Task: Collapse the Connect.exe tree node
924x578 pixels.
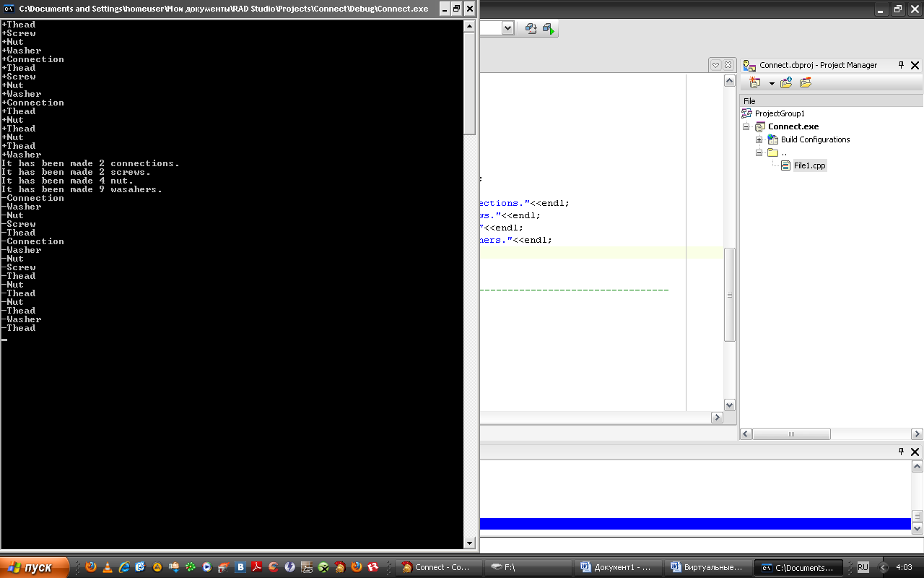Action: tap(746, 126)
